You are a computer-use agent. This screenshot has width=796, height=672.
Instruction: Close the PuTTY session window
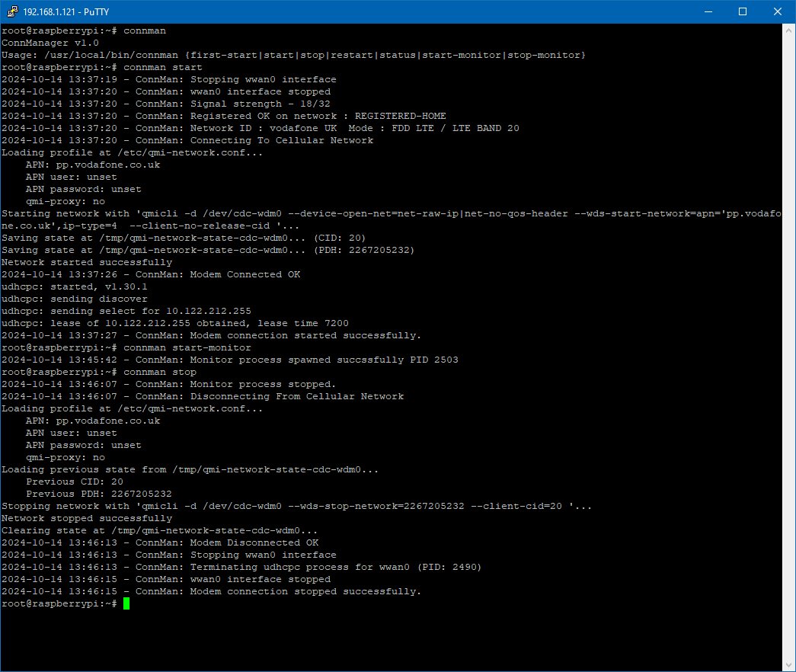pyautogui.click(x=778, y=11)
